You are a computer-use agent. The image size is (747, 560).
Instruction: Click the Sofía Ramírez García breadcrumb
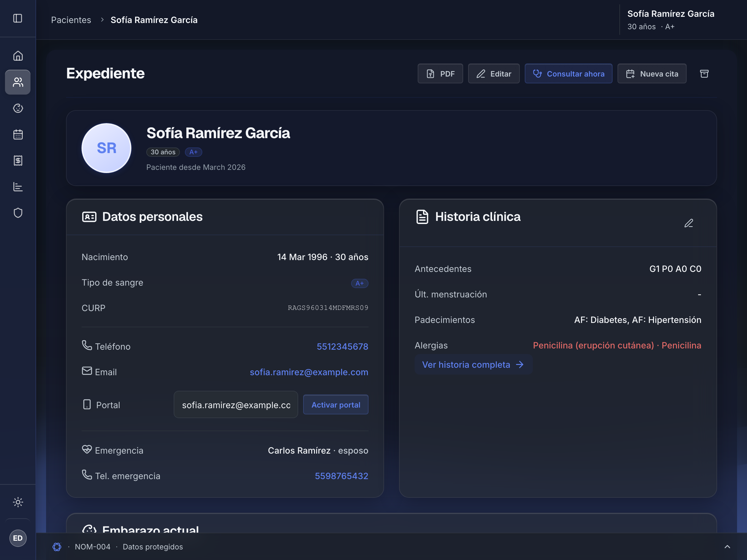[x=154, y=20]
